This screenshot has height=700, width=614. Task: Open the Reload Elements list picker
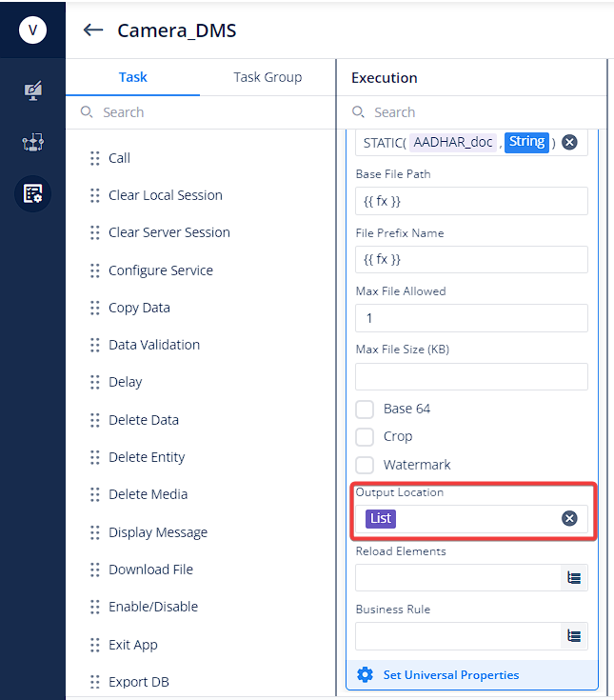pos(574,578)
